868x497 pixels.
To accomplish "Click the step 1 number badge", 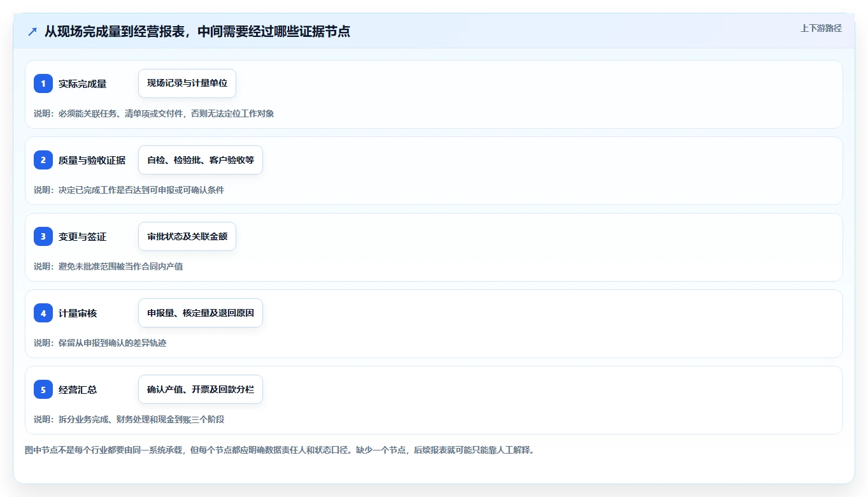I will [43, 83].
